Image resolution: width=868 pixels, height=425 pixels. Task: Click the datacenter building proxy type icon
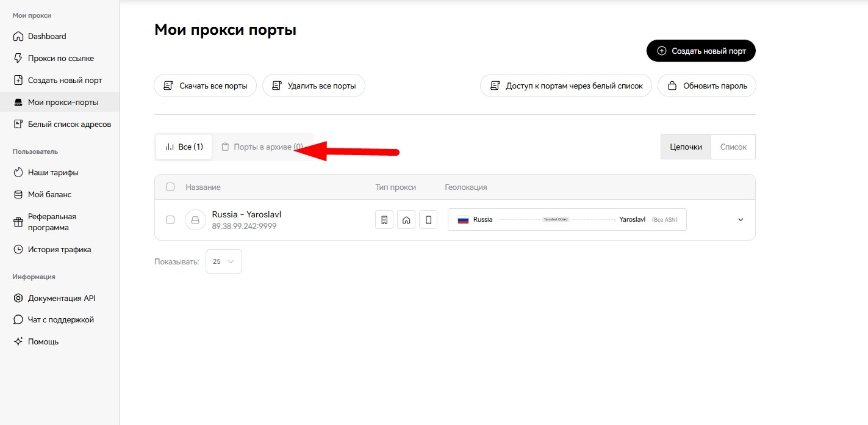click(384, 220)
